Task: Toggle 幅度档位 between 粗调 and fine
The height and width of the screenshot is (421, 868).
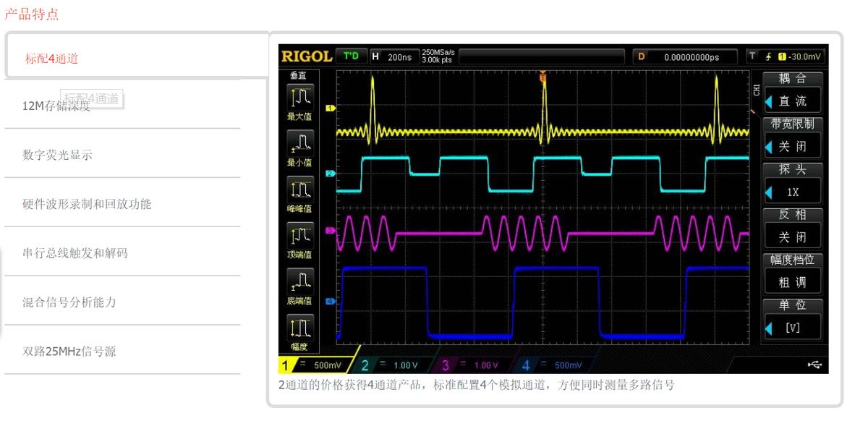Action: 792,282
